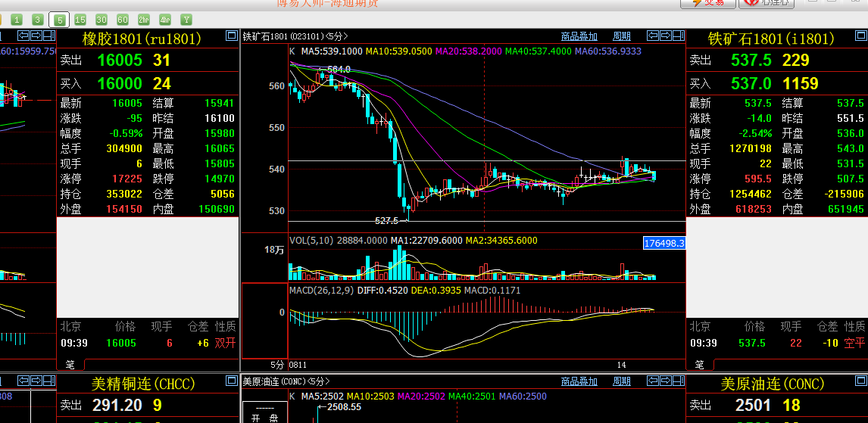The image size is (868, 423).
Task: Click left arrow in 铁矿石1801 chart header
Action: click(x=652, y=36)
